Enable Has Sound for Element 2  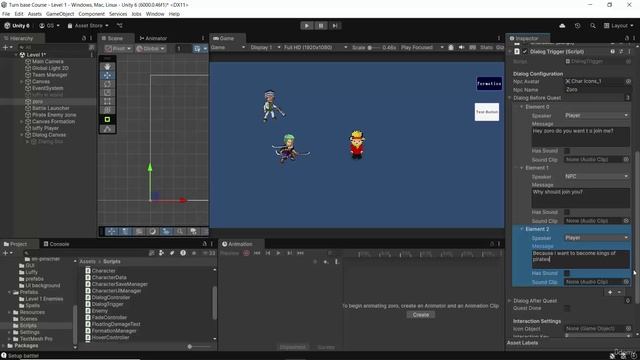567,273
